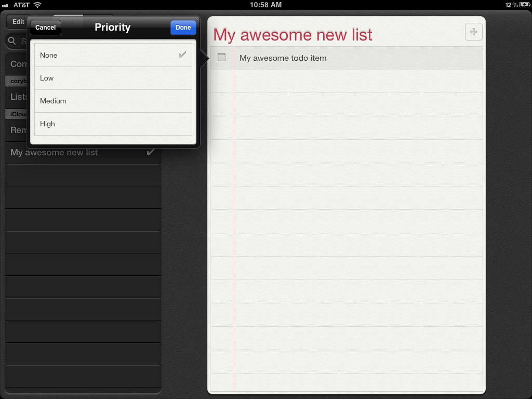Tap the clock time in status bar

coord(265,5)
